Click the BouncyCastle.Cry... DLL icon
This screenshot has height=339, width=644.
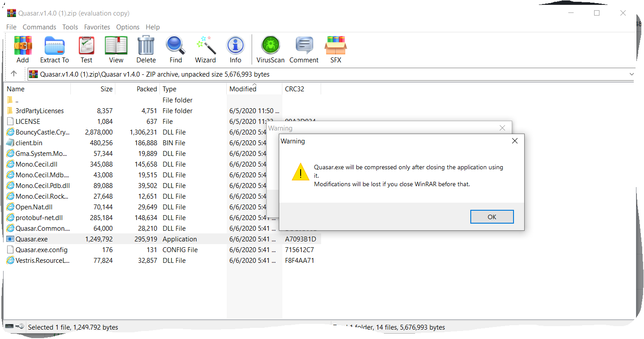[x=10, y=132]
